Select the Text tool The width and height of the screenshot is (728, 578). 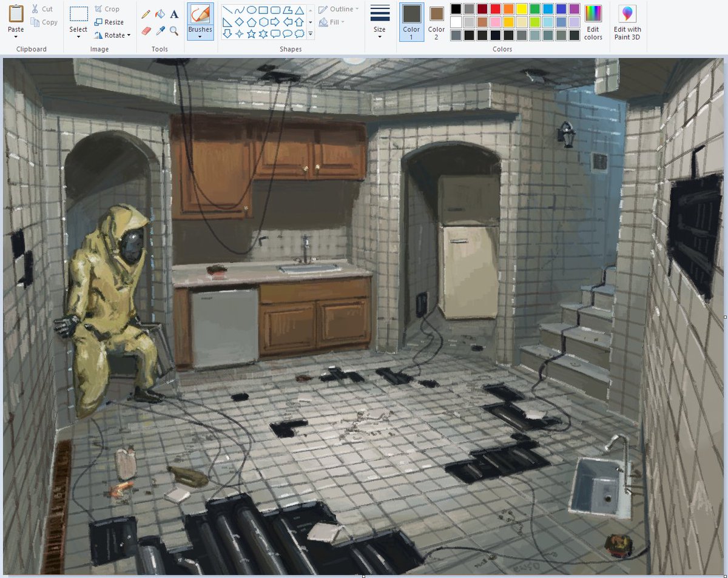pyautogui.click(x=174, y=14)
